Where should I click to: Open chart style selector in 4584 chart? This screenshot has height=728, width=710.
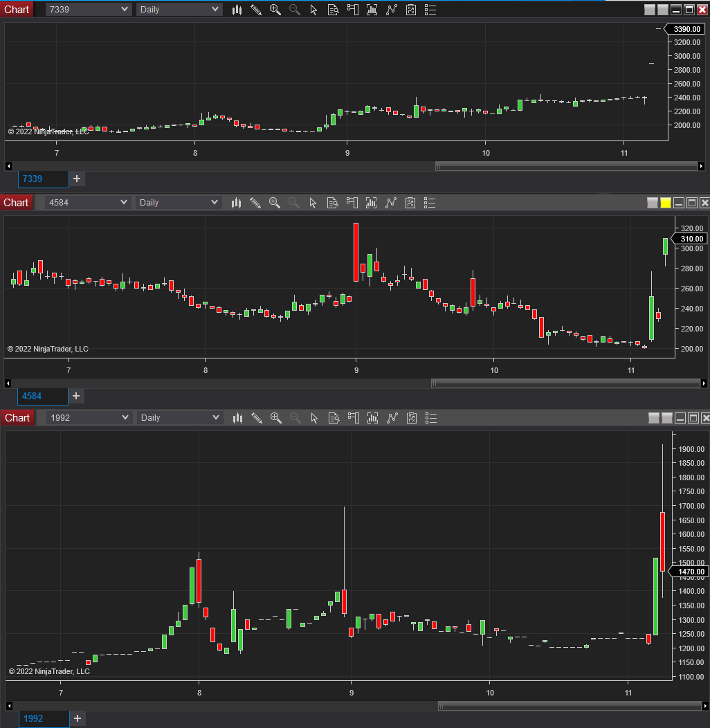coord(237,203)
